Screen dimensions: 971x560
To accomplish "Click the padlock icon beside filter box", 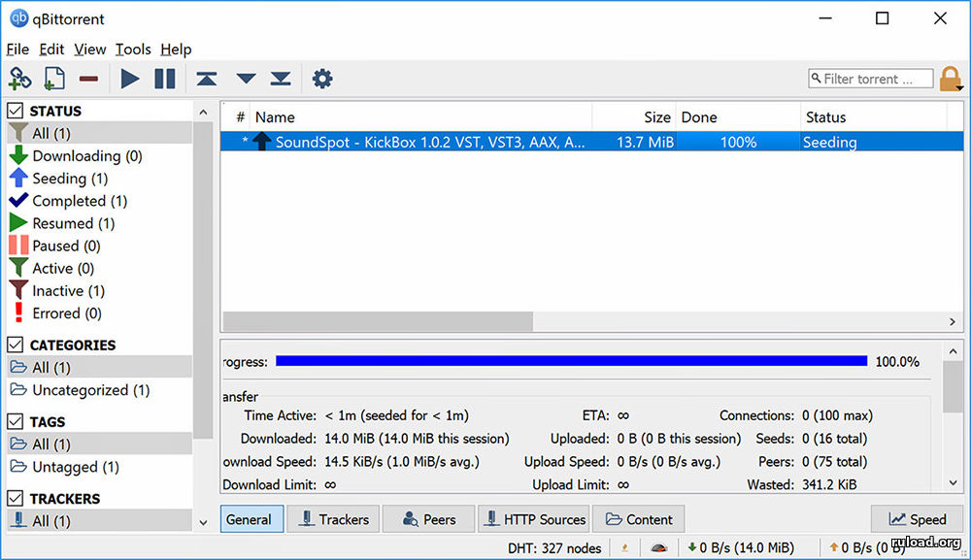I will coord(951,79).
